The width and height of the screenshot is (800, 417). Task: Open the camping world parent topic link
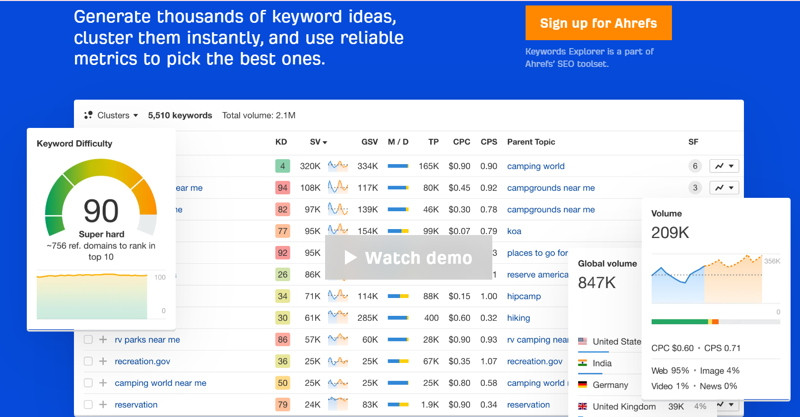[536, 166]
